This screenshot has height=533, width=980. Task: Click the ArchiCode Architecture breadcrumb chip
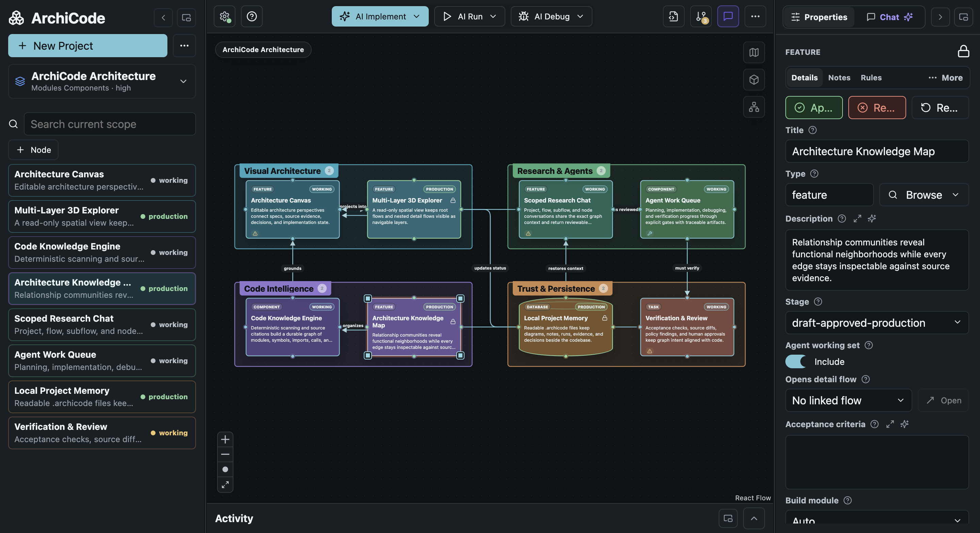(x=263, y=49)
